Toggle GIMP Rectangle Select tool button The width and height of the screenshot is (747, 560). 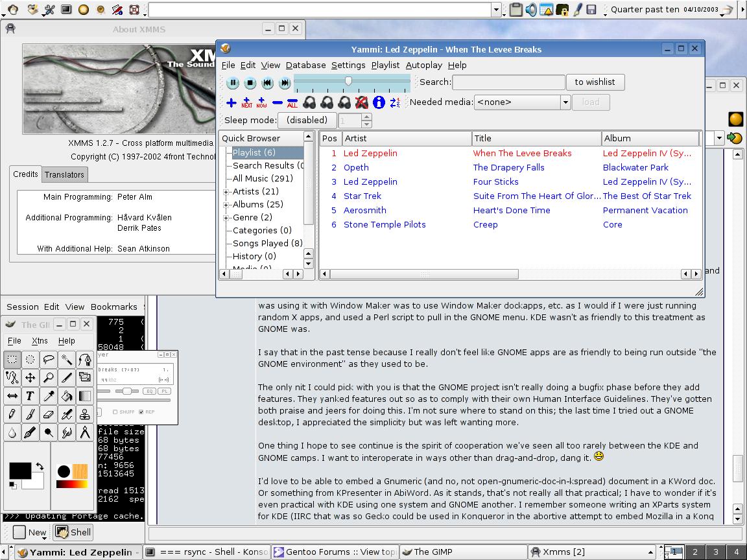(x=12, y=360)
